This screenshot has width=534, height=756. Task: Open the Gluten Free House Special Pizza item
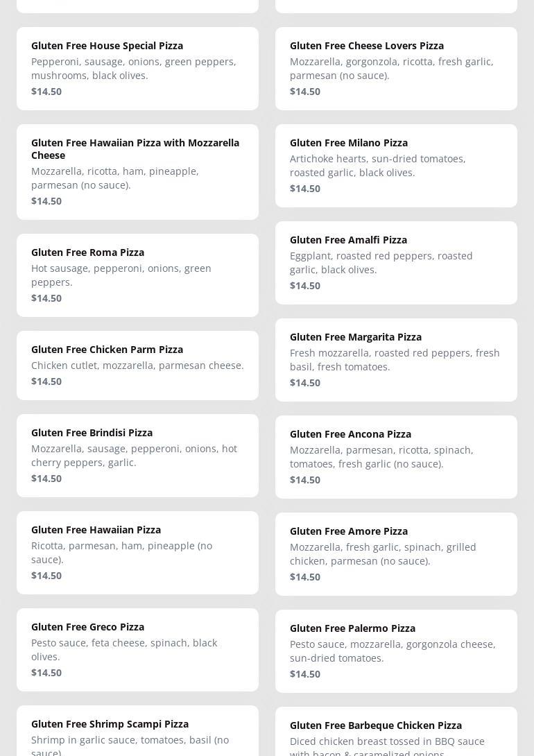tap(137, 68)
